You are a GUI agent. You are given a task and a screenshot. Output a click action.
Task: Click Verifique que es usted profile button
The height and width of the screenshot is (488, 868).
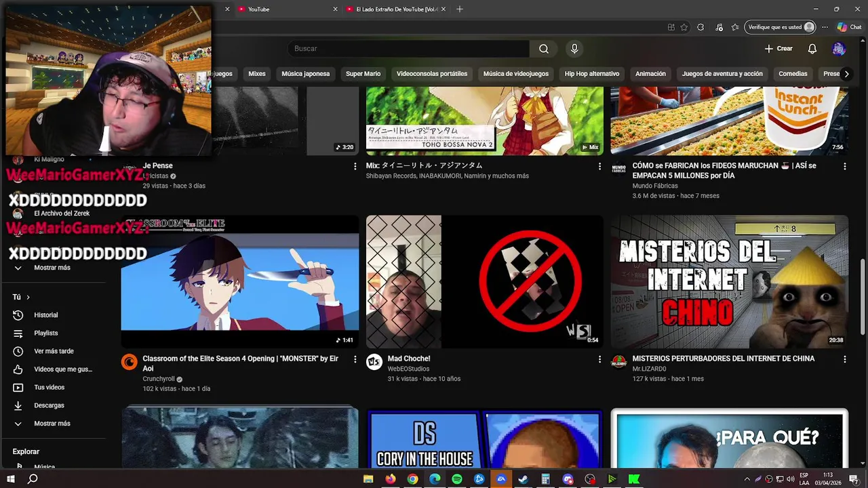[x=781, y=27]
